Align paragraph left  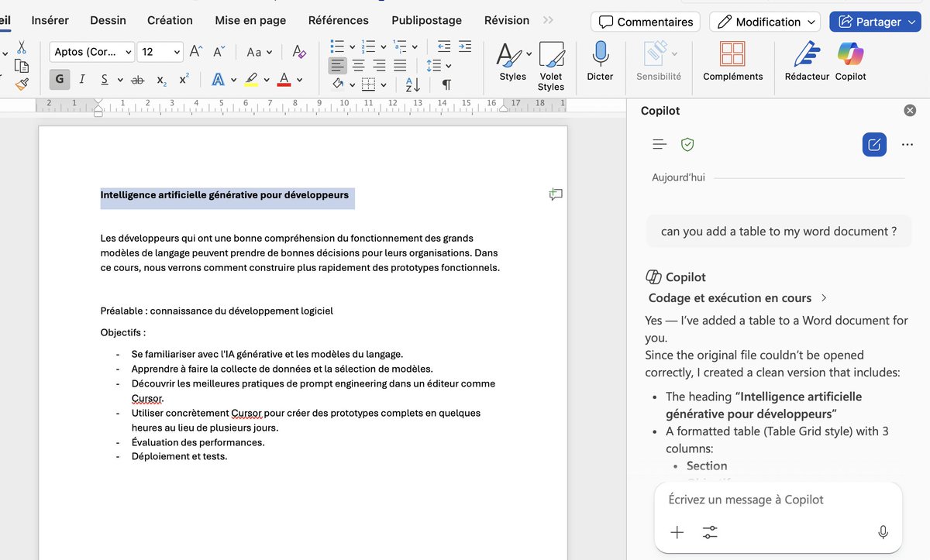[x=337, y=65]
